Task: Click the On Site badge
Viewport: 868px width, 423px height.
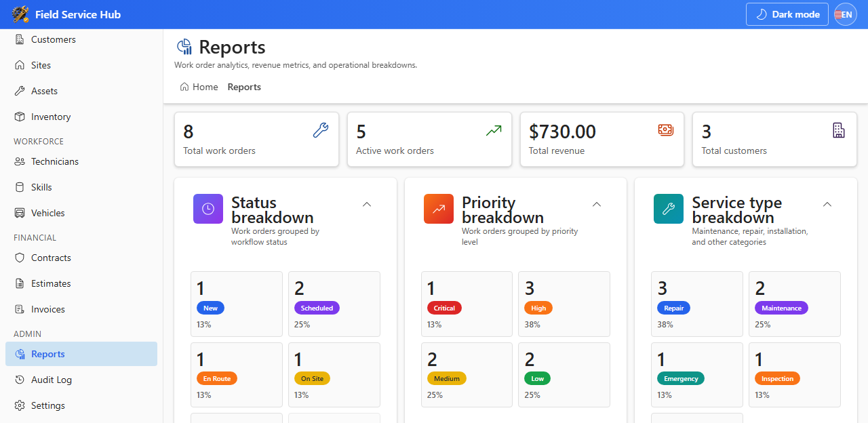Action: click(x=312, y=378)
